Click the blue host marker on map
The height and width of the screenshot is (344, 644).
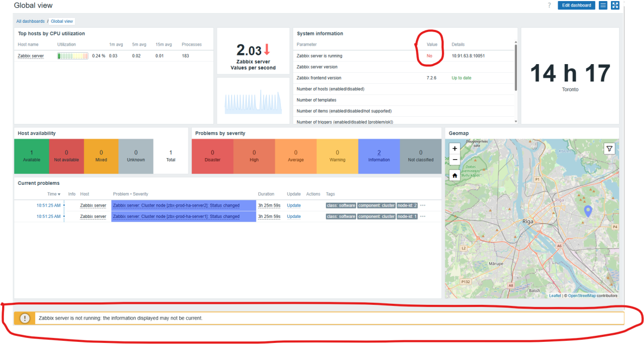pos(587,211)
